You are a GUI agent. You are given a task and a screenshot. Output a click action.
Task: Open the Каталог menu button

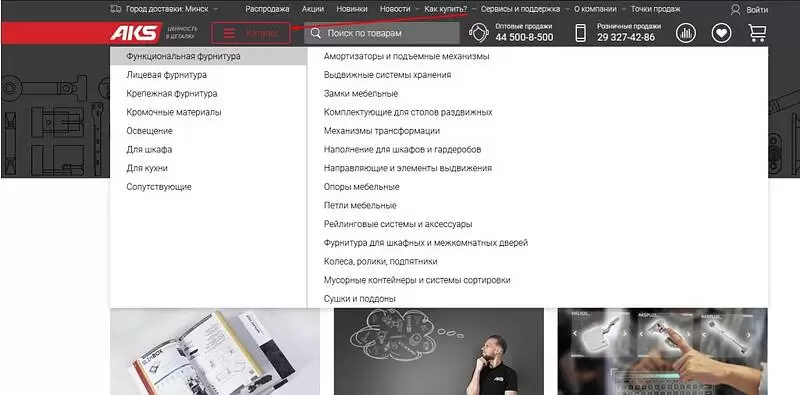click(x=251, y=33)
